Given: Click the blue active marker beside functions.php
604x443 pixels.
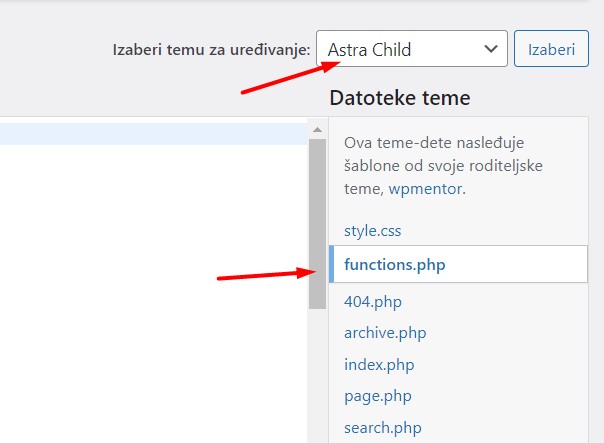Looking at the screenshot, I should 331,264.
